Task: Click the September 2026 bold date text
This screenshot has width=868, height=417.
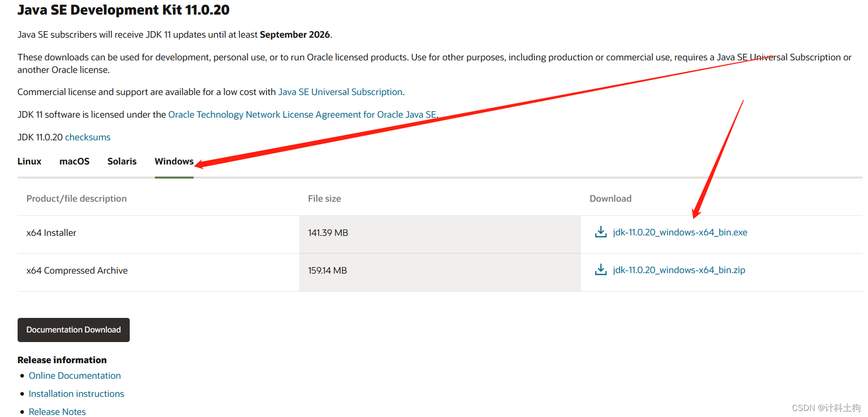Action: [x=295, y=35]
